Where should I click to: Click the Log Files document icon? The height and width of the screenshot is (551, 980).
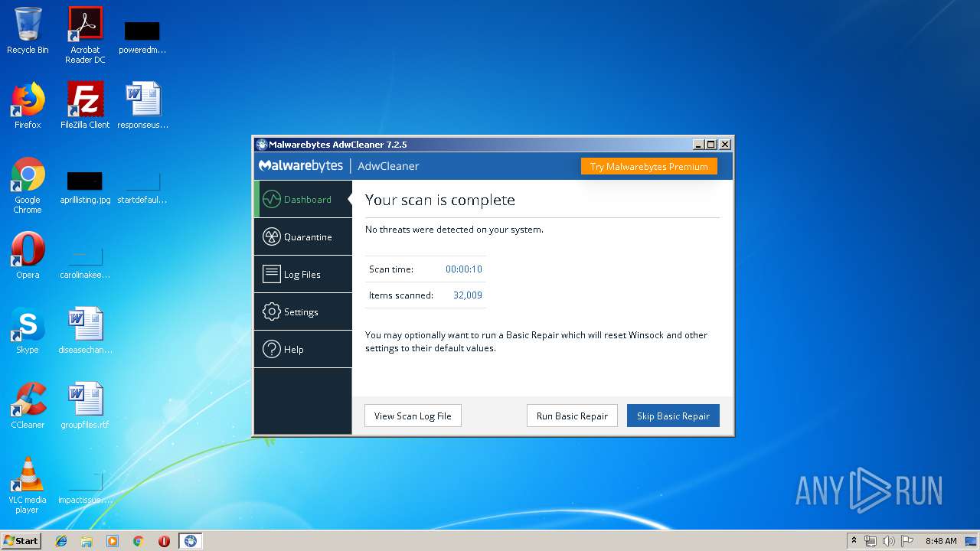(271, 275)
